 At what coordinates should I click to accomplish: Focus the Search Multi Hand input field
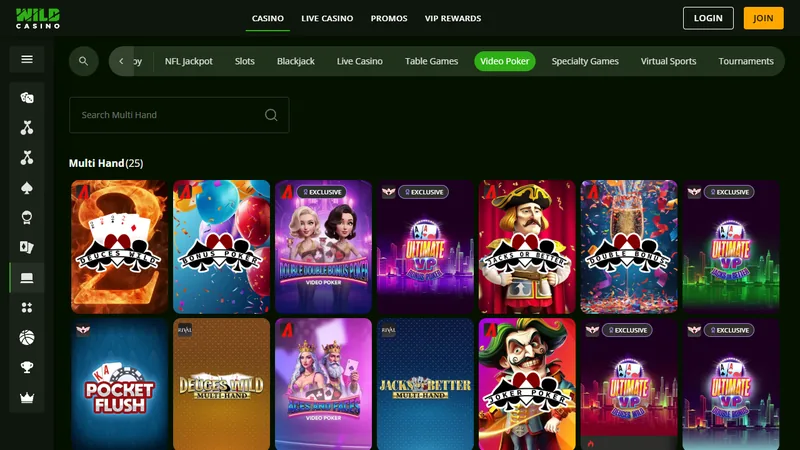(179, 115)
